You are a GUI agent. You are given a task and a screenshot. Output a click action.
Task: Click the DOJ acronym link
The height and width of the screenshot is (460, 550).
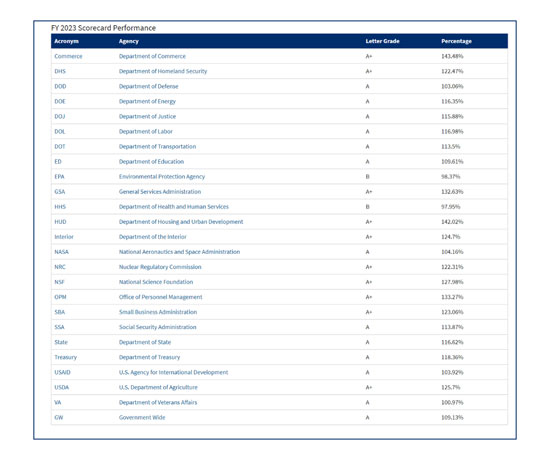pos(60,116)
